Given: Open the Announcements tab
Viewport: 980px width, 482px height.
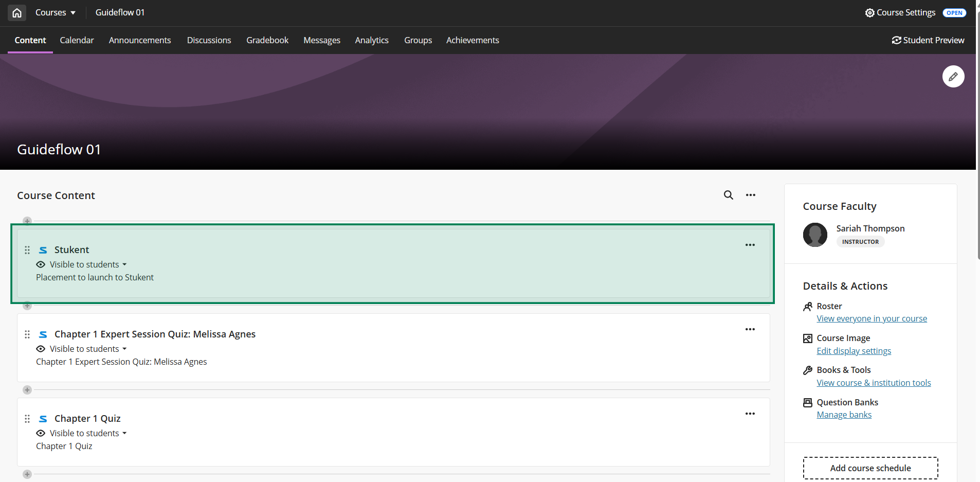Looking at the screenshot, I should [140, 40].
